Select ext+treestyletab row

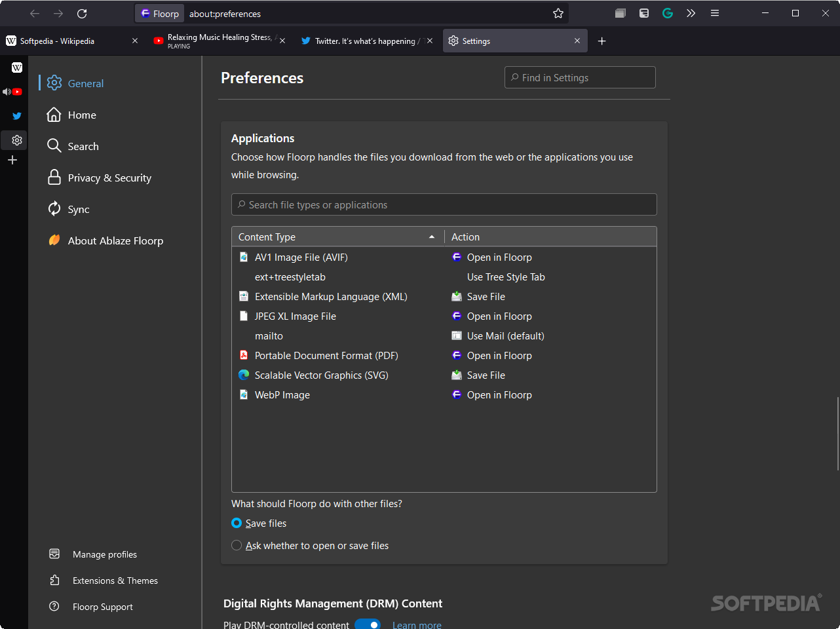[x=444, y=277]
